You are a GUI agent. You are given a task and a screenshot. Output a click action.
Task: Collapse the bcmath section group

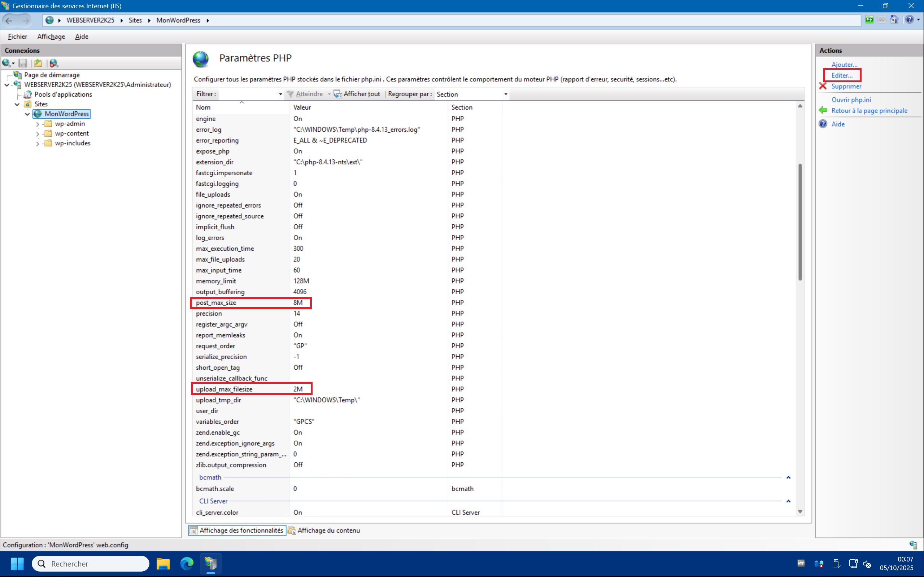(x=788, y=477)
